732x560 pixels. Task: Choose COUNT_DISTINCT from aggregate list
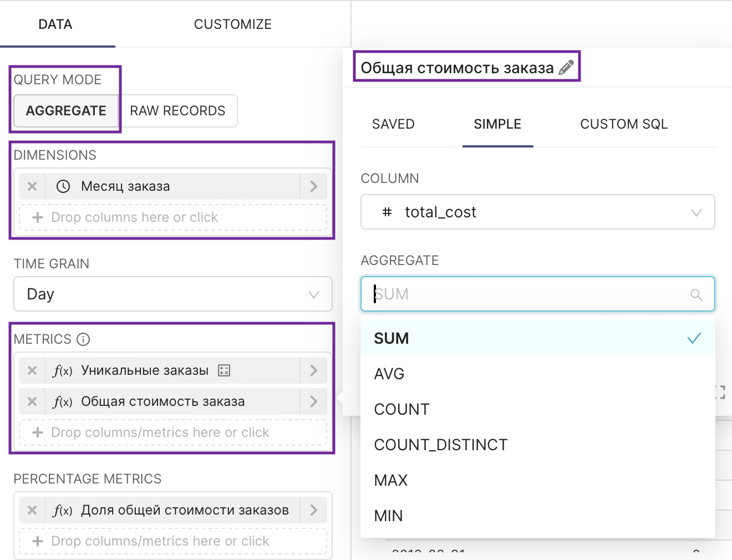point(441,445)
